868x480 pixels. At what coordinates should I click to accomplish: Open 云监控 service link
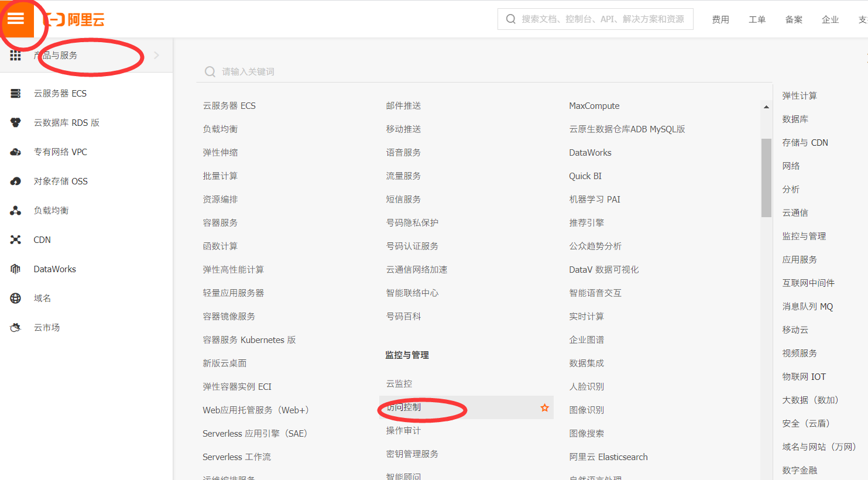click(x=399, y=384)
